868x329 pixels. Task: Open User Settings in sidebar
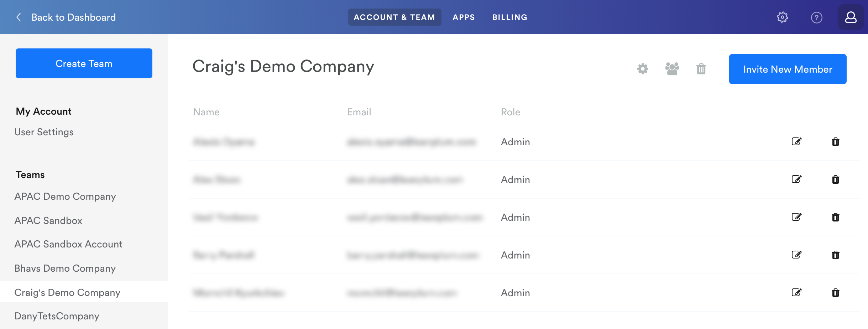pos(44,132)
